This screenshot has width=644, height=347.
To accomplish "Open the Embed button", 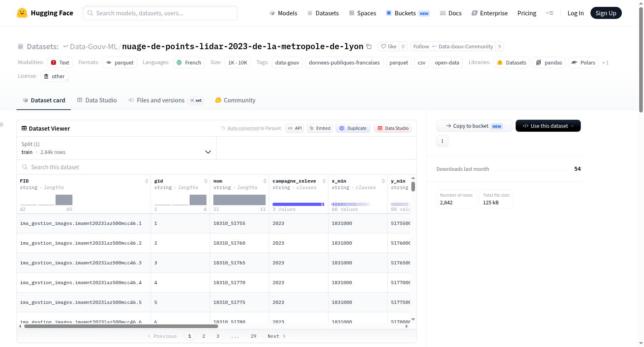I will pyautogui.click(x=320, y=128).
